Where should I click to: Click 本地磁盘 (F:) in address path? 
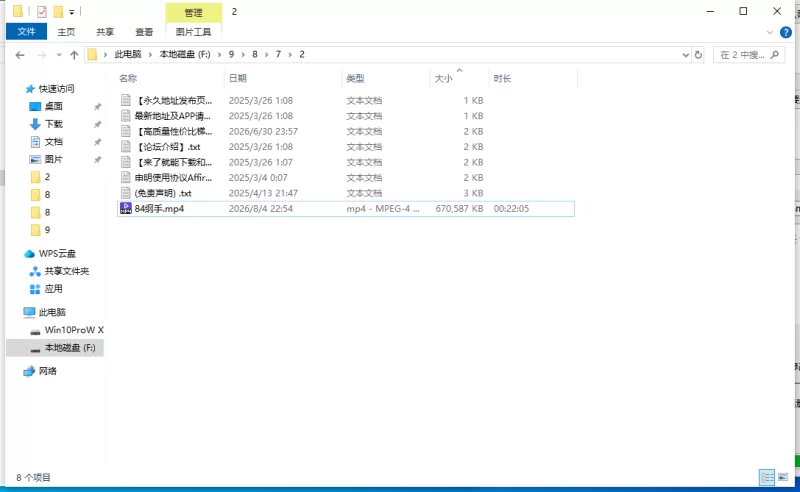(x=185, y=54)
